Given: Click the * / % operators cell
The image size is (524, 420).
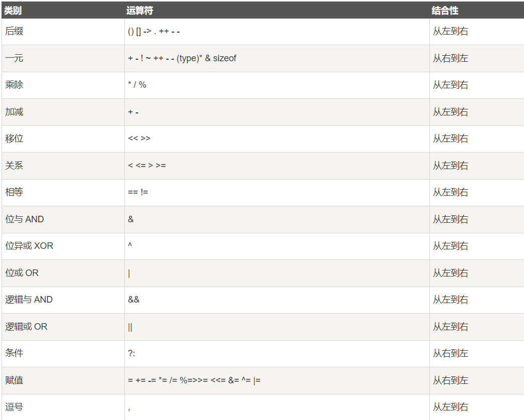Looking at the screenshot, I should pos(137,85).
